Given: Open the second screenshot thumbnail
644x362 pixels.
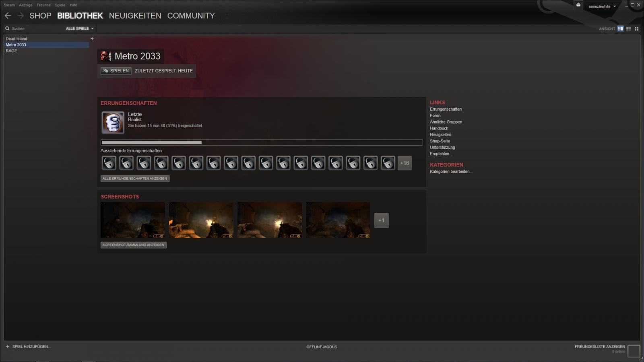Looking at the screenshot, I should (201, 220).
